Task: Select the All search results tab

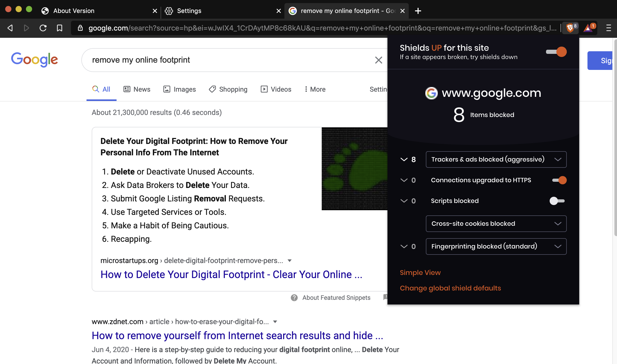Action: [101, 90]
